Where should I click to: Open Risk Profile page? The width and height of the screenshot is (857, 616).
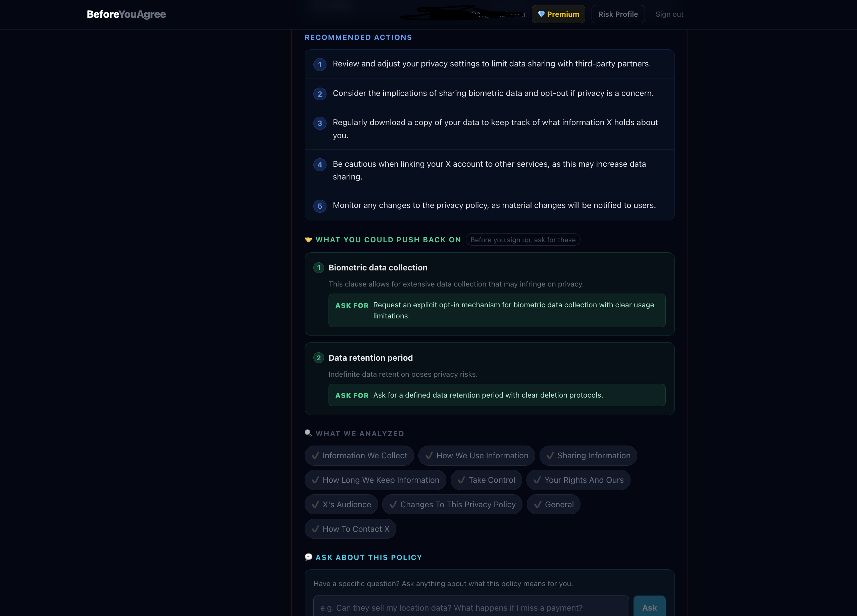[618, 14]
